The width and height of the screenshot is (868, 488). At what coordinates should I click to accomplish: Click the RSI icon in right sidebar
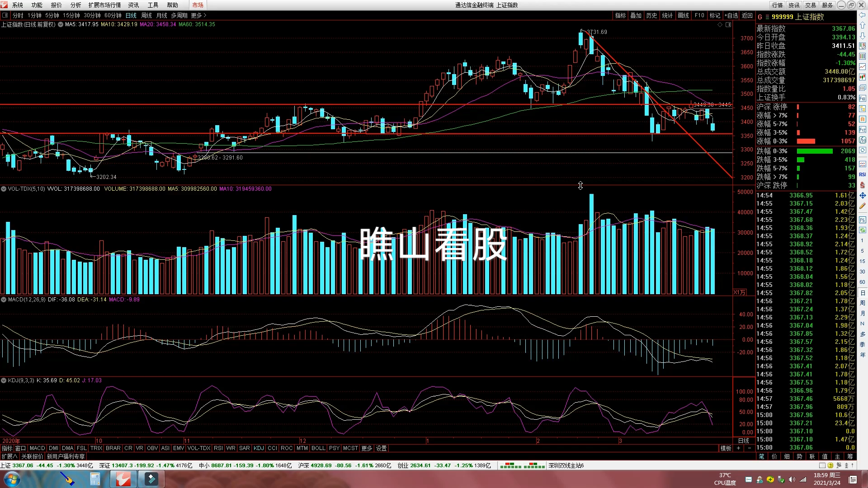[862, 174]
